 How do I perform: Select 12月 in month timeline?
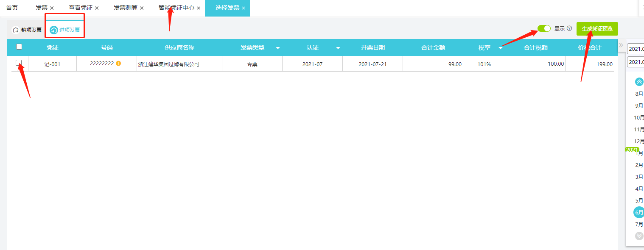pyautogui.click(x=639, y=141)
